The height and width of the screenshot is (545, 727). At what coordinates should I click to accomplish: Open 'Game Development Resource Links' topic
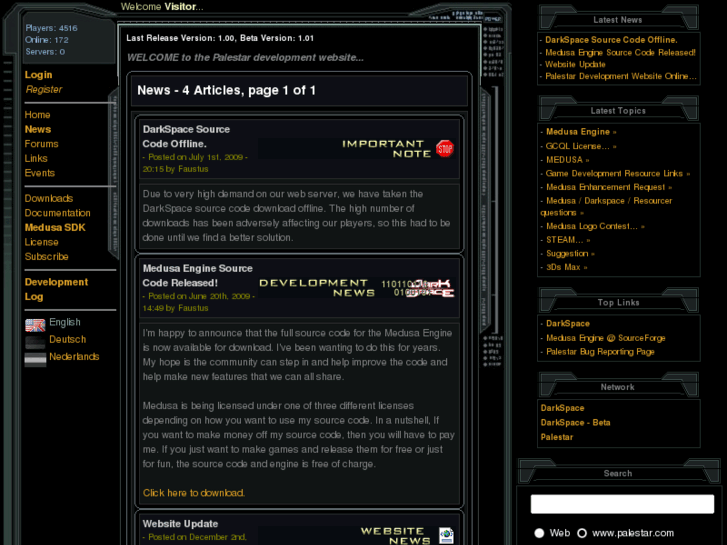618,173
